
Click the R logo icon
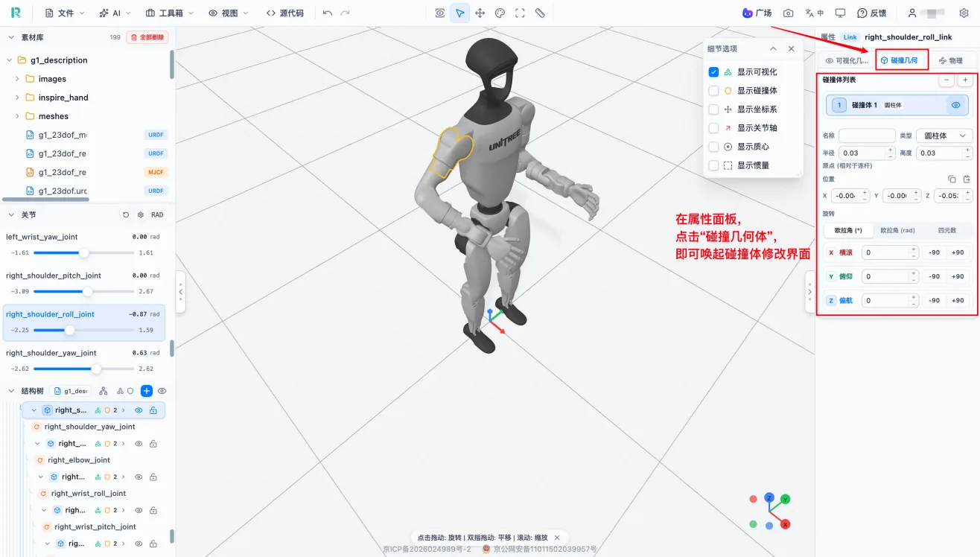pos(16,13)
